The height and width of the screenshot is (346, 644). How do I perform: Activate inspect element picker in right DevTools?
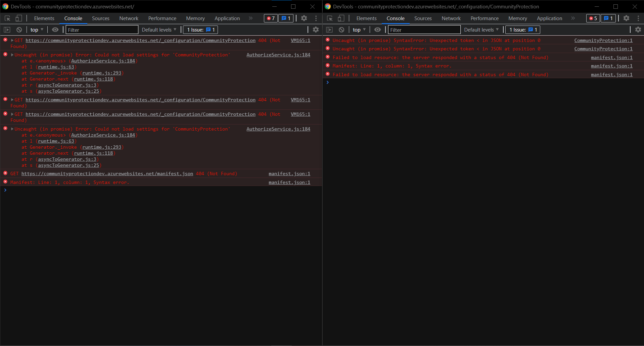click(330, 18)
